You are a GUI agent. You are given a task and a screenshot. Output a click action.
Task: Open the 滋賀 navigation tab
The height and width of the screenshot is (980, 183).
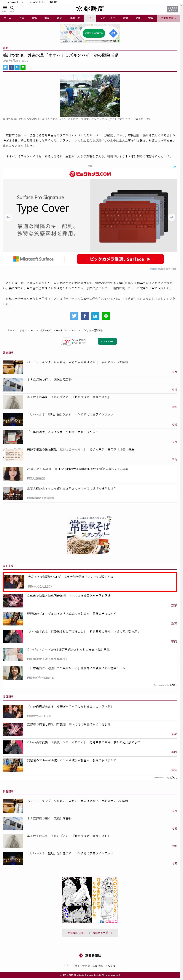coord(47,18)
